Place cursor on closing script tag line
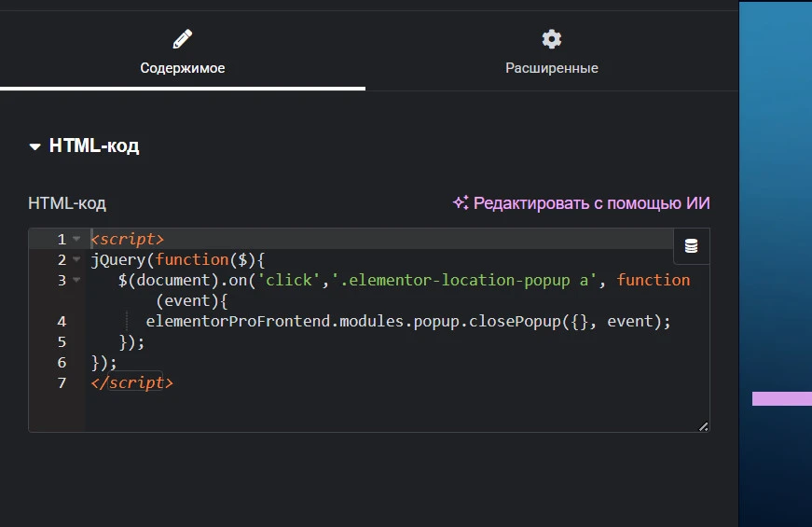812x527 pixels. [x=131, y=383]
